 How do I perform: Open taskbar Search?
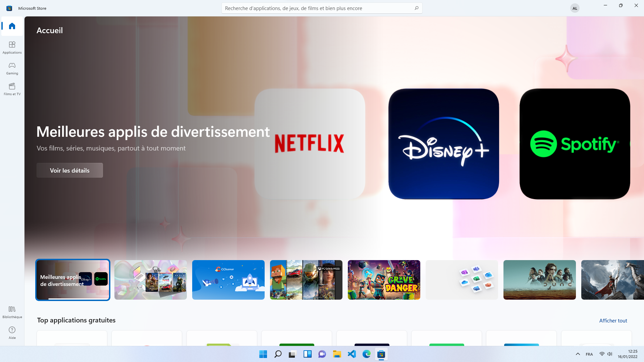[278, 354]
